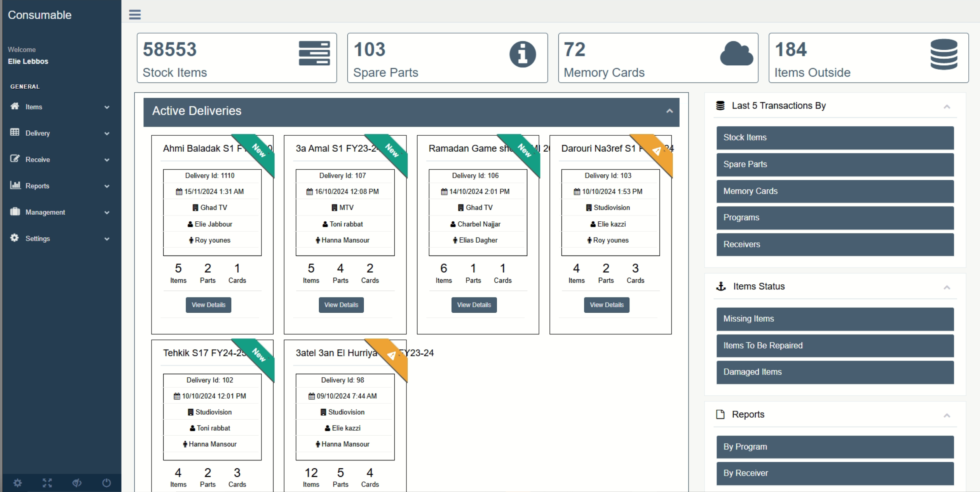Collapse the Reports side panel
The image size is (980, 492).
[x=947, y=415]
